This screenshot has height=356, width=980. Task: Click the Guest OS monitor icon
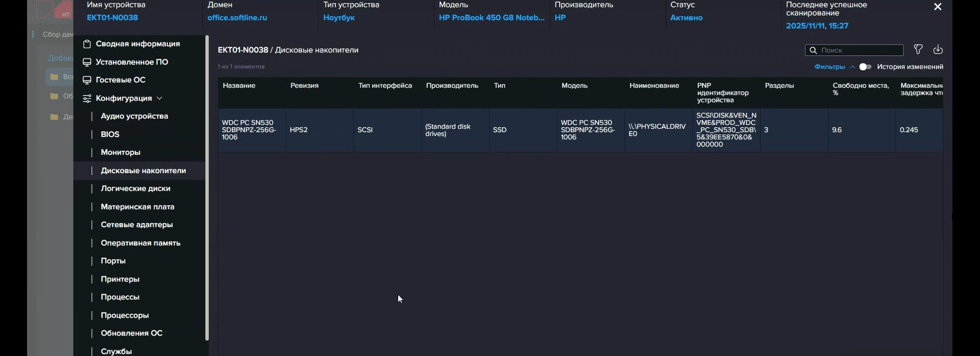87,80
